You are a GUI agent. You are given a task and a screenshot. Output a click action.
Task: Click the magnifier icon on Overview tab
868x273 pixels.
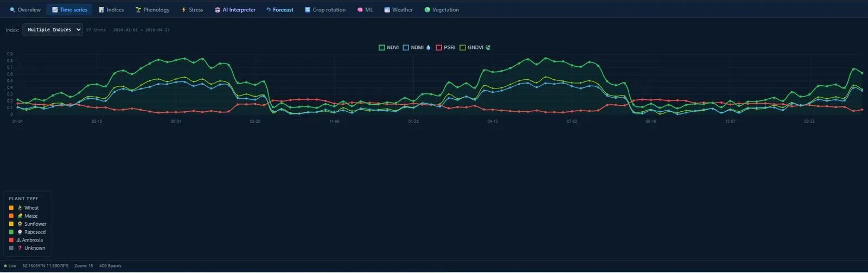12,10
